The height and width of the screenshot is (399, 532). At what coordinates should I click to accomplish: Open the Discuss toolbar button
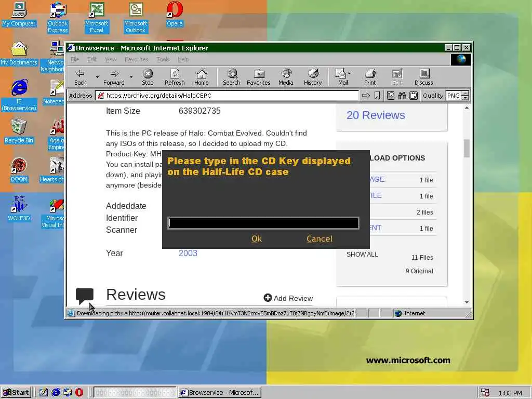click(x=424, y=77)
